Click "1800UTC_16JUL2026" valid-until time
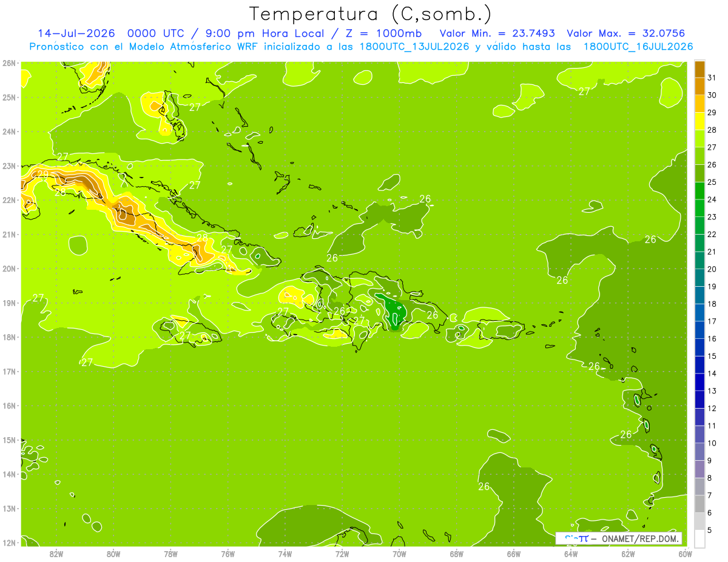 [638, 47]
